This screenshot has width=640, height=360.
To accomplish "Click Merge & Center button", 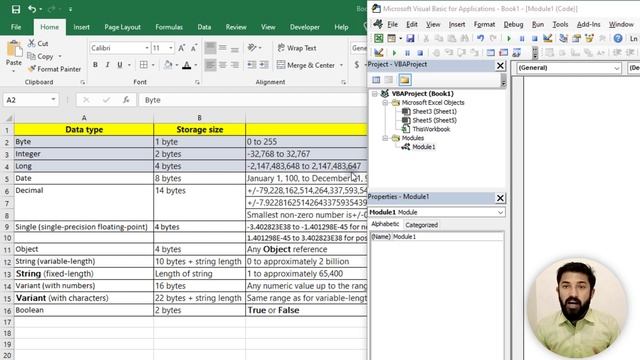I will [306, 65].
